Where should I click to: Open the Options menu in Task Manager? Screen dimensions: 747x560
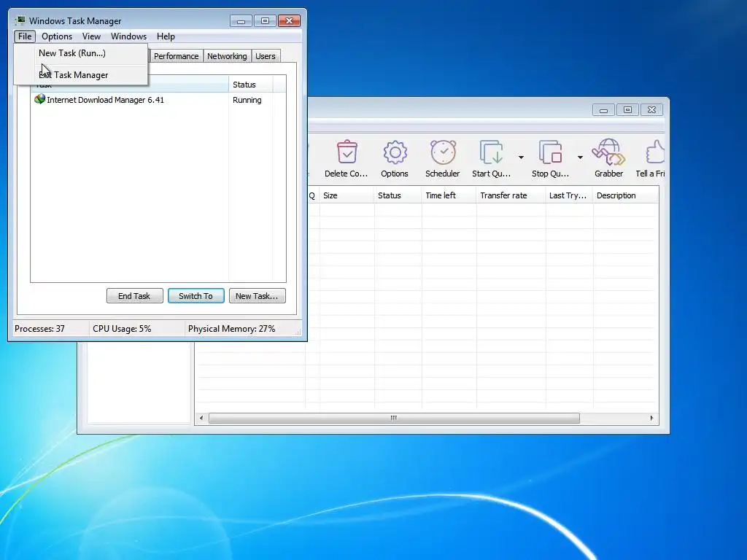pos(57,36)
